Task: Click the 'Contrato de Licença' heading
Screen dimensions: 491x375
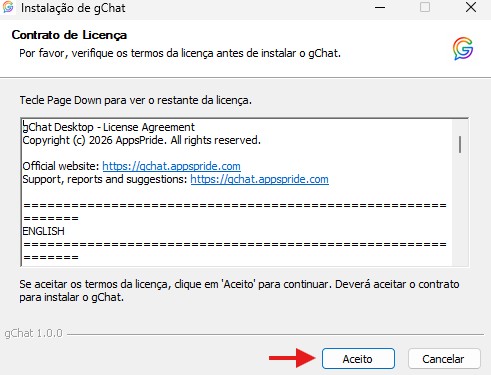Action: pos(69,35)
